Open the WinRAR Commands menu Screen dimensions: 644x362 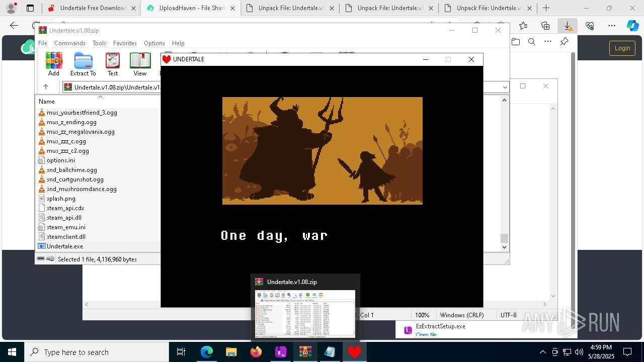pyautogui.click(x=70, y=43)
